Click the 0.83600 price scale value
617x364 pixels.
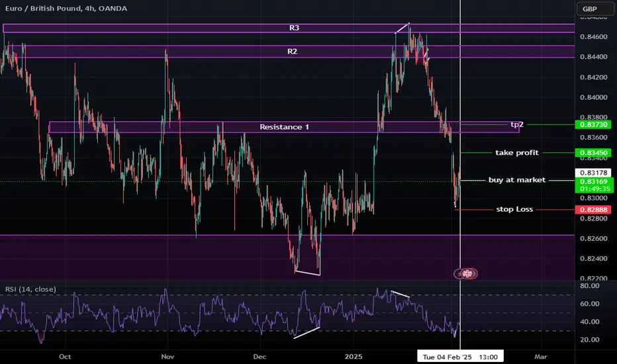click(x=593, y=138)
